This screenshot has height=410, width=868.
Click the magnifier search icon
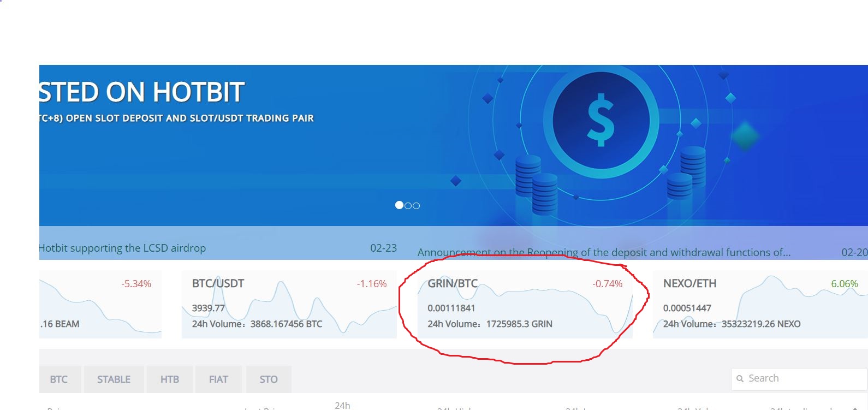740,379
